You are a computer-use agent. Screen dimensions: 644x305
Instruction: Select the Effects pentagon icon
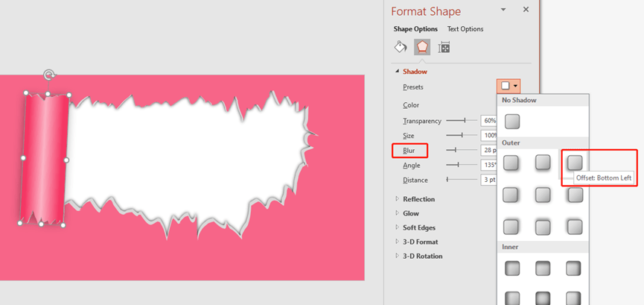(x=422, y=47)
